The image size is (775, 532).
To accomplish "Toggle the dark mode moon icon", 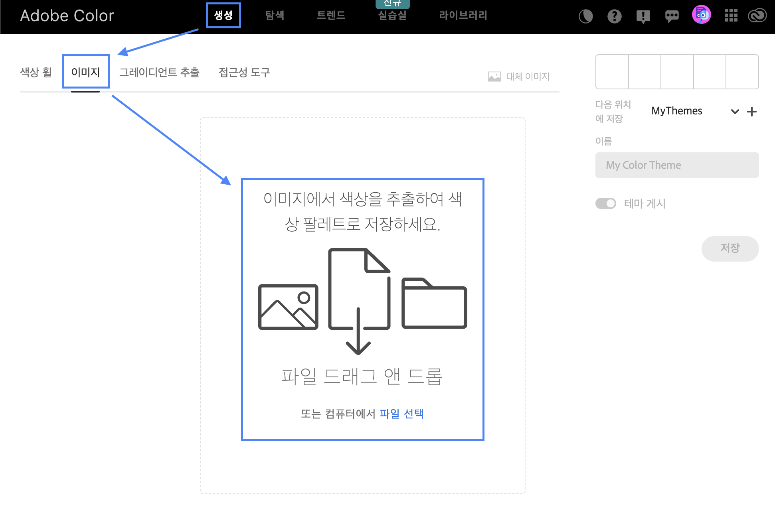I will (x=585, y=16).
